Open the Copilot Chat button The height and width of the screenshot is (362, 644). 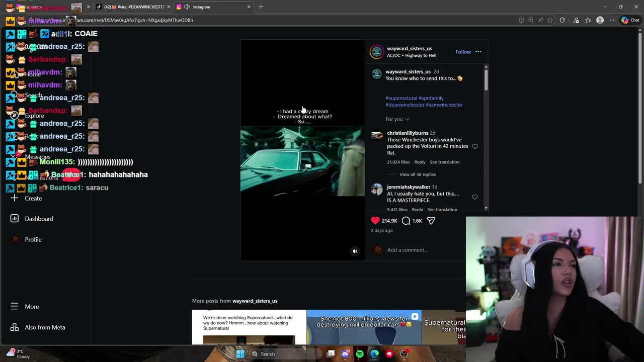(630, 20)
